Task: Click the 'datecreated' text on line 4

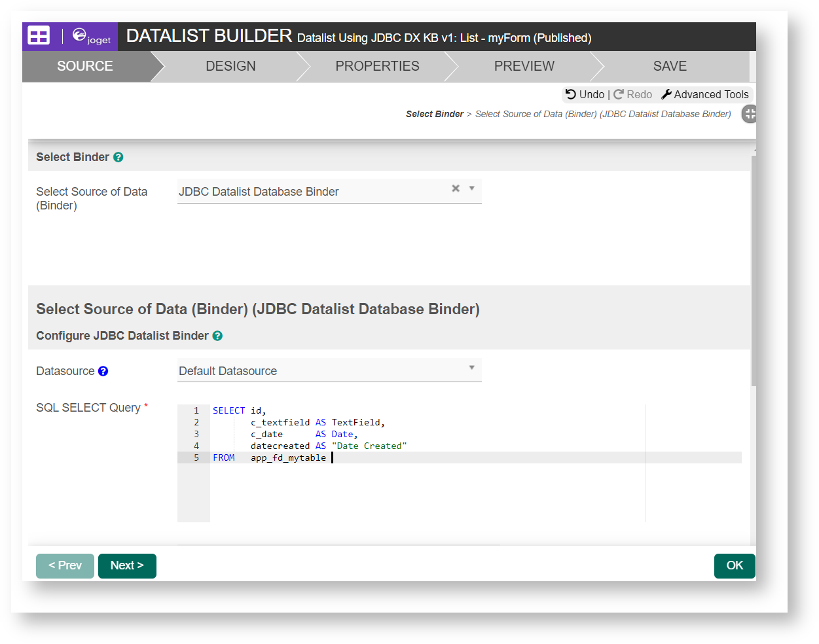Action: [x=280, y=446]
